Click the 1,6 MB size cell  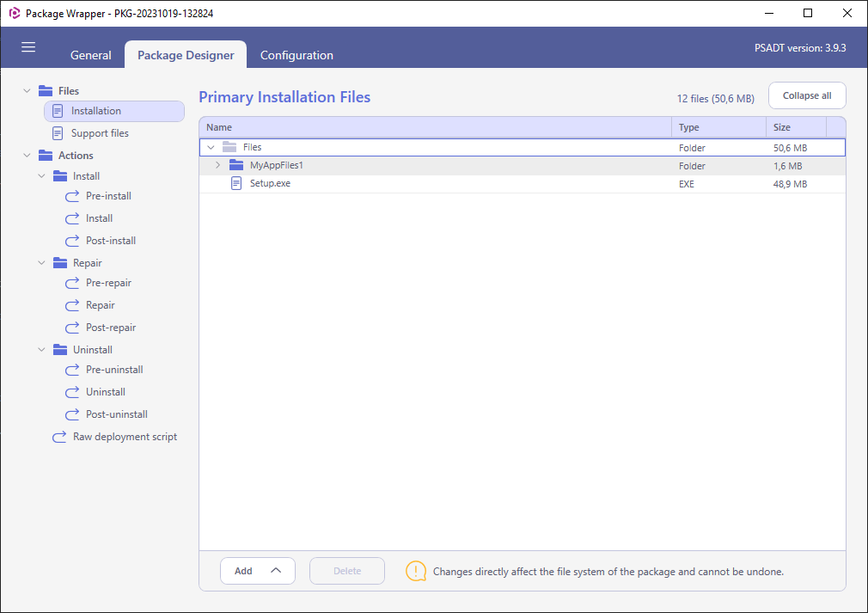[x=788, y=166]
